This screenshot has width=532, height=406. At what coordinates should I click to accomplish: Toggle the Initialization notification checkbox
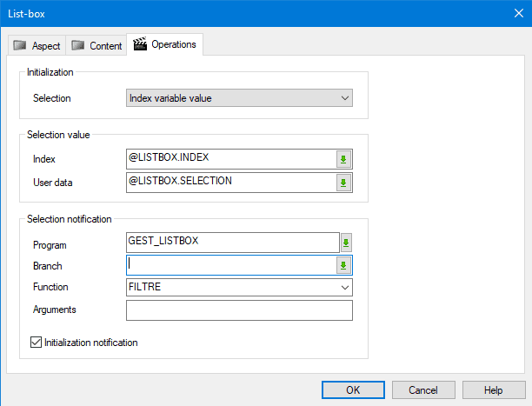pos(36,343)
